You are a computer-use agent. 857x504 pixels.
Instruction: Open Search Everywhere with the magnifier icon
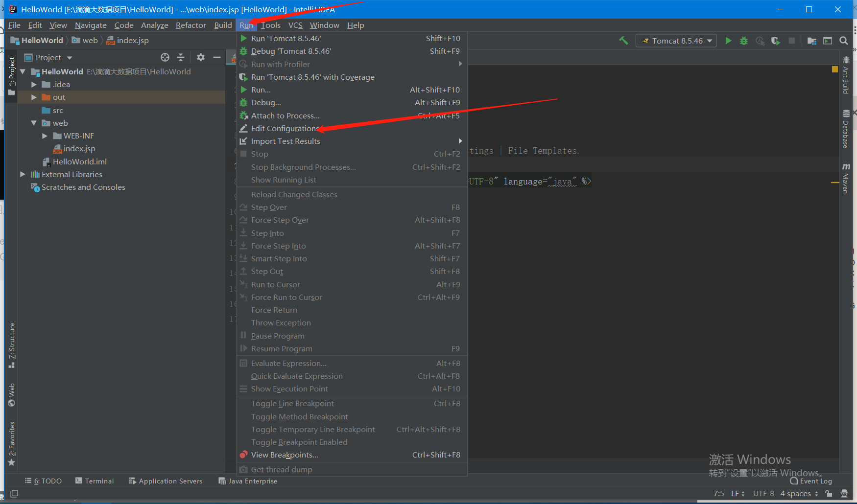click(x=844, y=41)
